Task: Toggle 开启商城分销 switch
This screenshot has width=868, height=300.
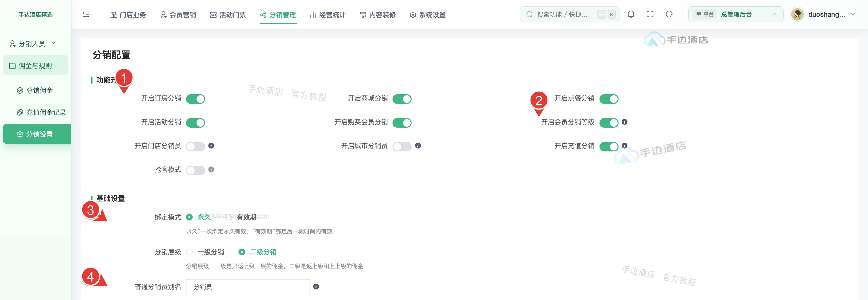Action: (402, 99)
